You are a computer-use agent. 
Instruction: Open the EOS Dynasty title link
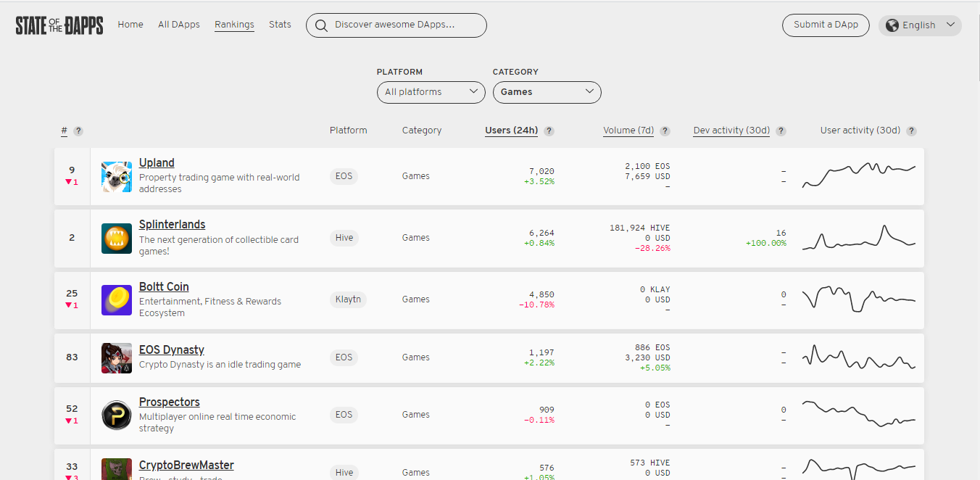point(172,350)
